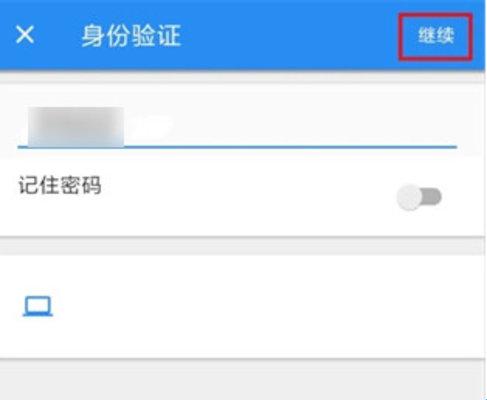Click the 记住密码 label text

pos(60,185)
